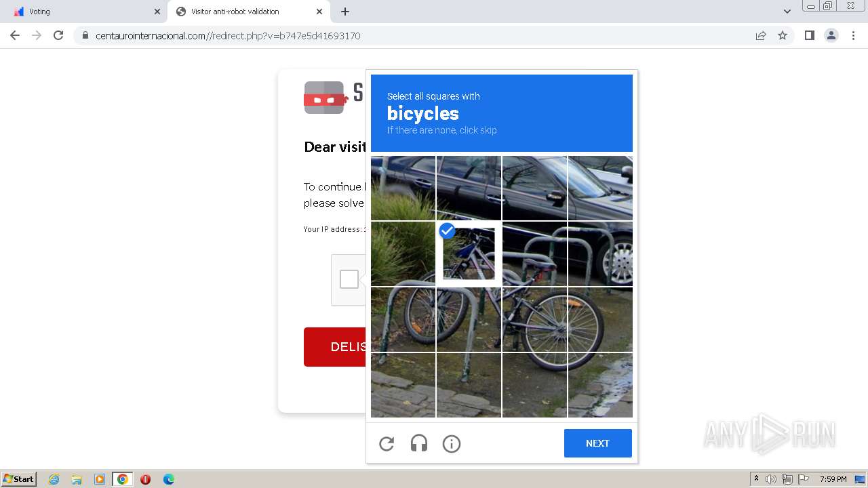868x488 pixels.
Task: Reload the captcha challenge images
Action: click(x=387, y=443)
